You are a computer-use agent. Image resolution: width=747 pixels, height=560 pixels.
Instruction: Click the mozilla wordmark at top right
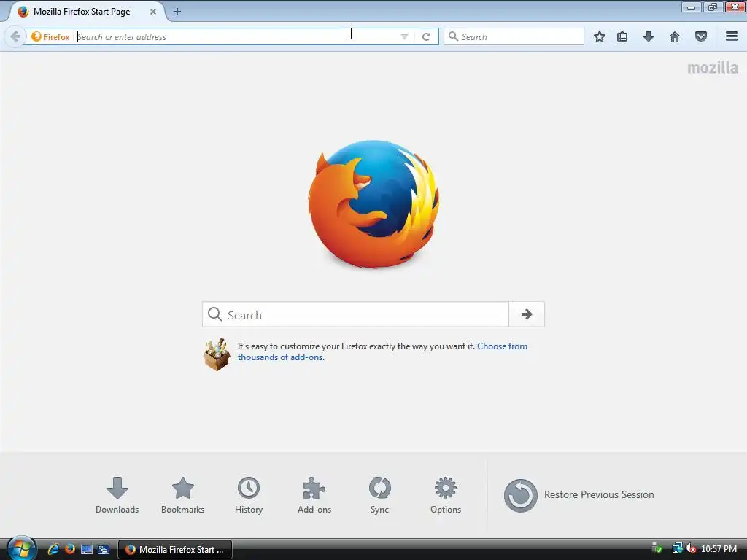713,68
